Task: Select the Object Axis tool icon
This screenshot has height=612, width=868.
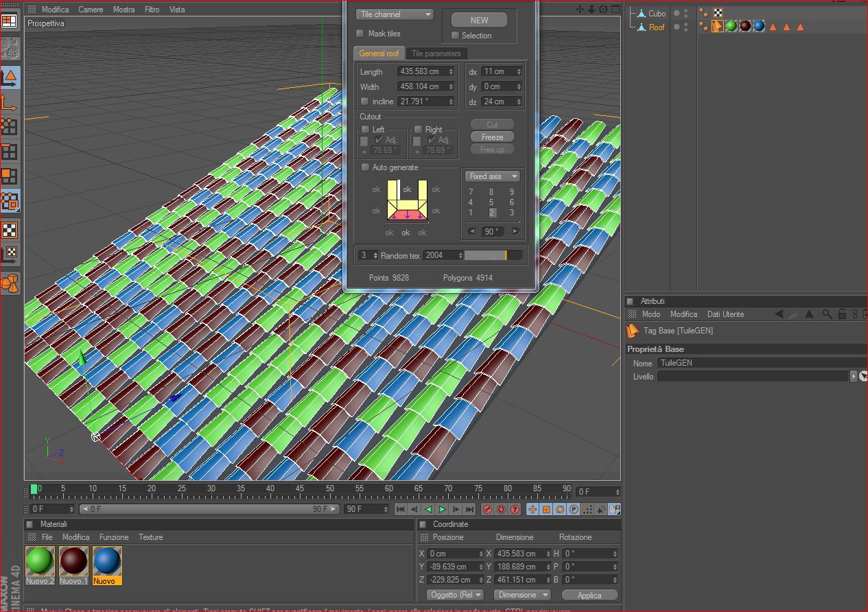Action: coord(10,102)
